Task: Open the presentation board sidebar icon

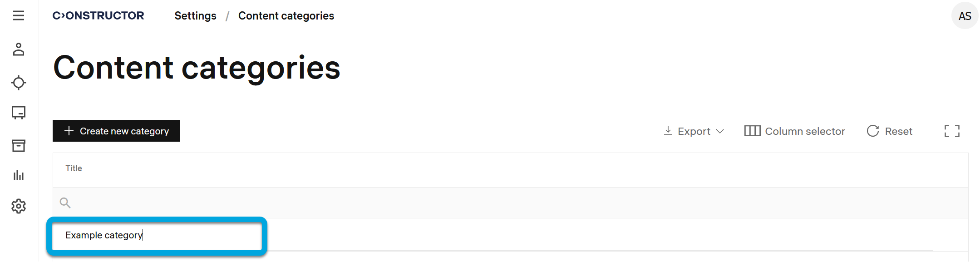Action: click(x=19, y=113)
